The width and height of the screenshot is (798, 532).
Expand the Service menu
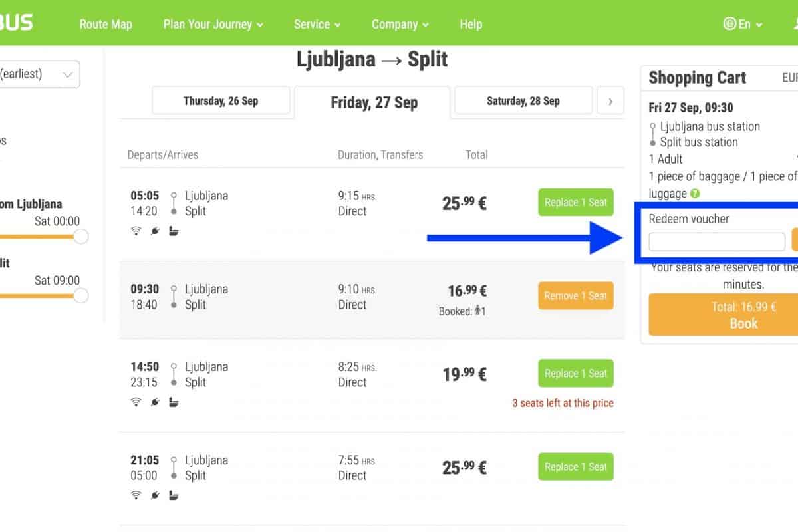coord(317,24)
